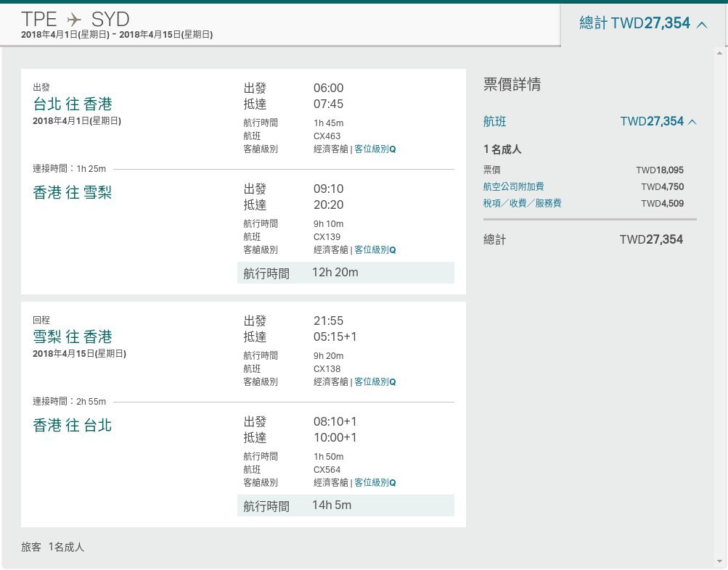728x570 pixels.
Task: Click 客位級別Q link for flight CX463
Action: click(x=375, y=149)
